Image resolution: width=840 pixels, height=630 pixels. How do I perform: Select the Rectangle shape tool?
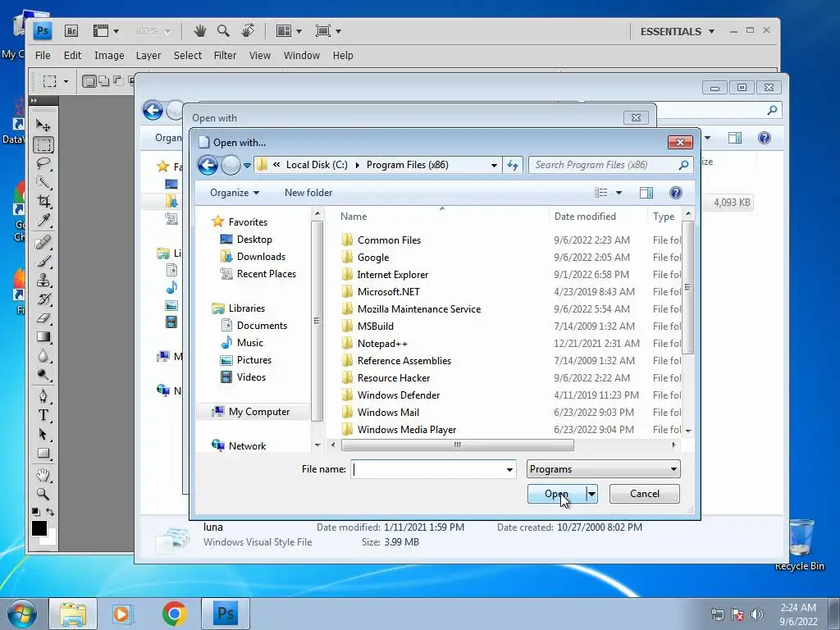coord(43,454)
